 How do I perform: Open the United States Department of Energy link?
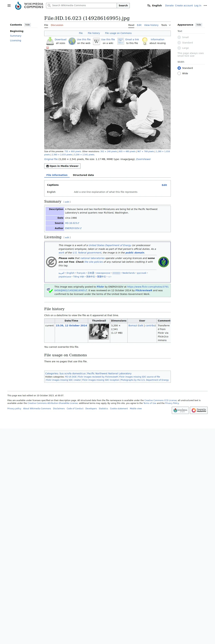110,245
